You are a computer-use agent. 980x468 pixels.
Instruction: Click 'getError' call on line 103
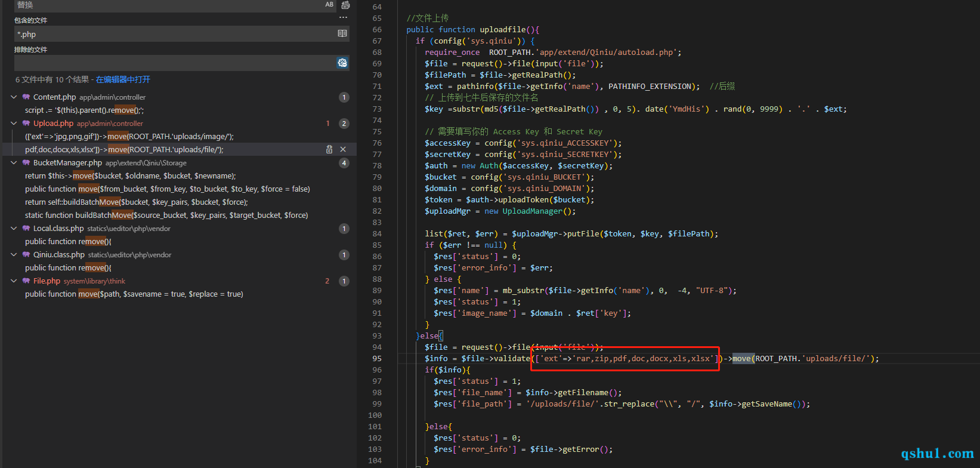click(x=580, y=449)
